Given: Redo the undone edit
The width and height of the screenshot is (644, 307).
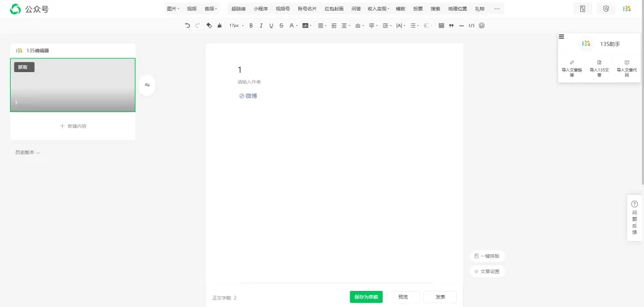Looking at the screenshot, I should [x=197, y=26].
